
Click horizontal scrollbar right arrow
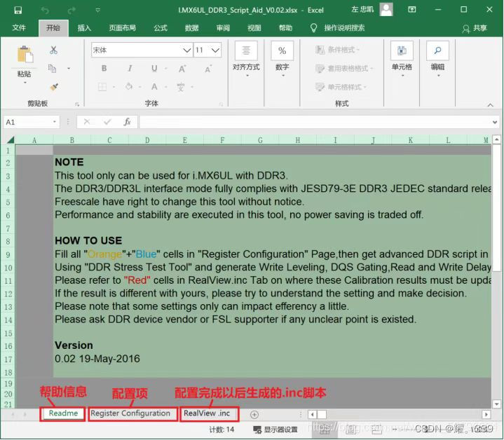coord(486,414)
